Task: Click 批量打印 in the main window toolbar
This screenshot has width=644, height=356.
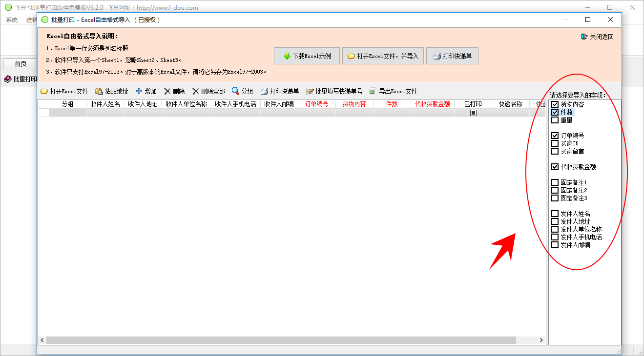Action: [21, 79]
